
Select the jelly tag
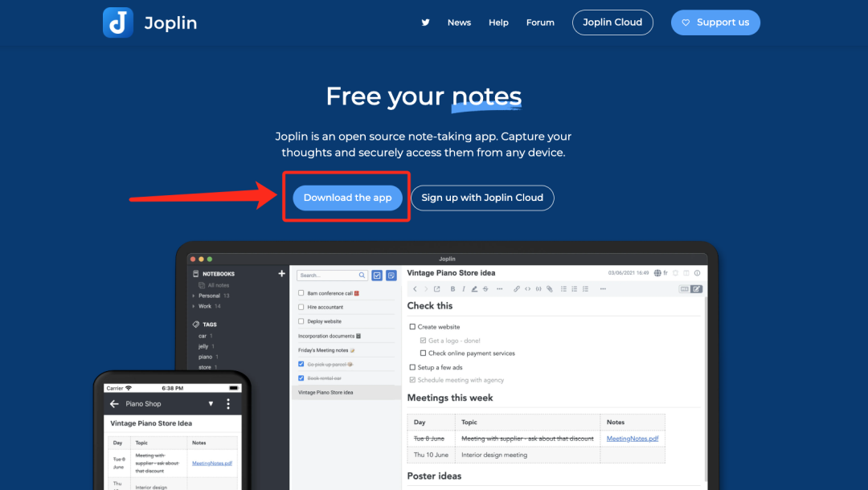point(203,347)
